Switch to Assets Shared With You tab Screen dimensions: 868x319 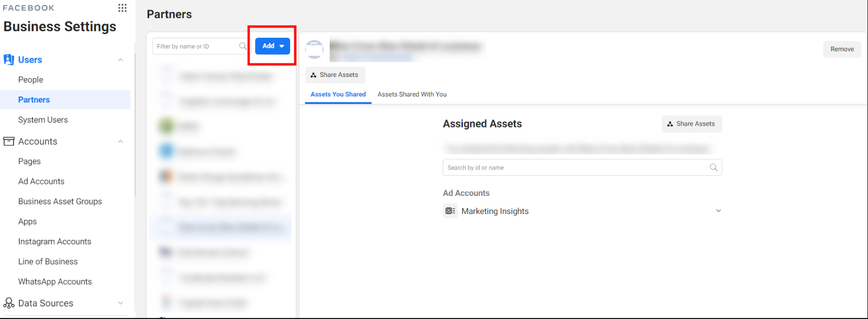pos(412,94)
